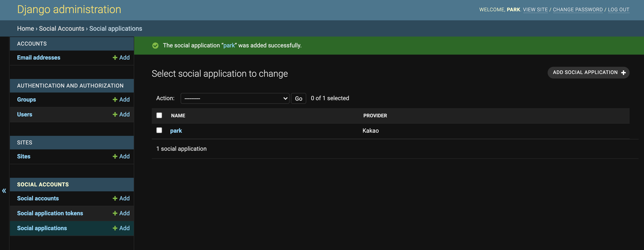This screenshot has height=250, width=644.
Task: Click plus Add icon for Social application tokens
Action: (115, 213)
